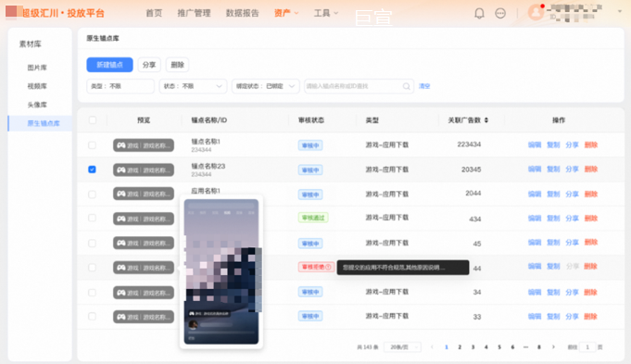Go to previous page arrow
Image resolution: width=631 pixels, height=364 pixels.
[x=432, y=347]
